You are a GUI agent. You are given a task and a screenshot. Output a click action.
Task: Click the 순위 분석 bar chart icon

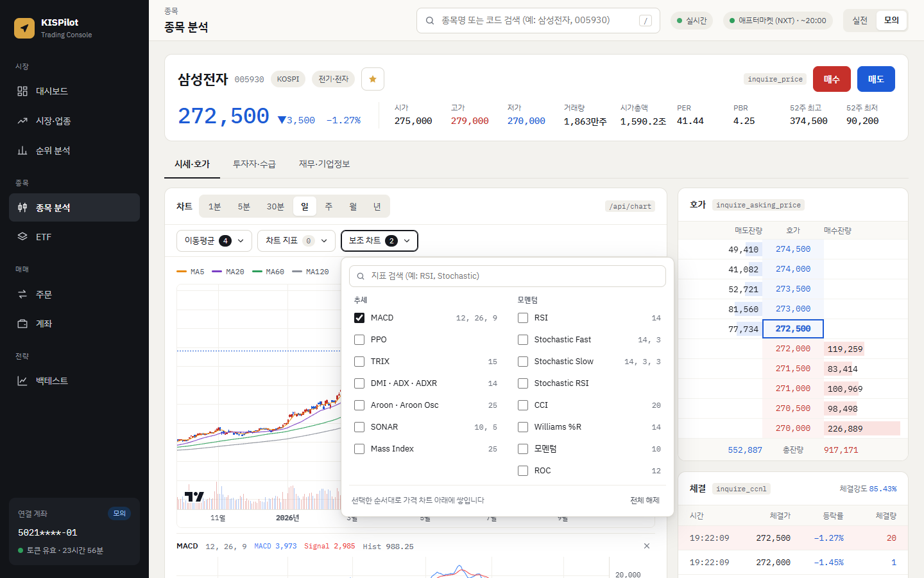(22, 150)
